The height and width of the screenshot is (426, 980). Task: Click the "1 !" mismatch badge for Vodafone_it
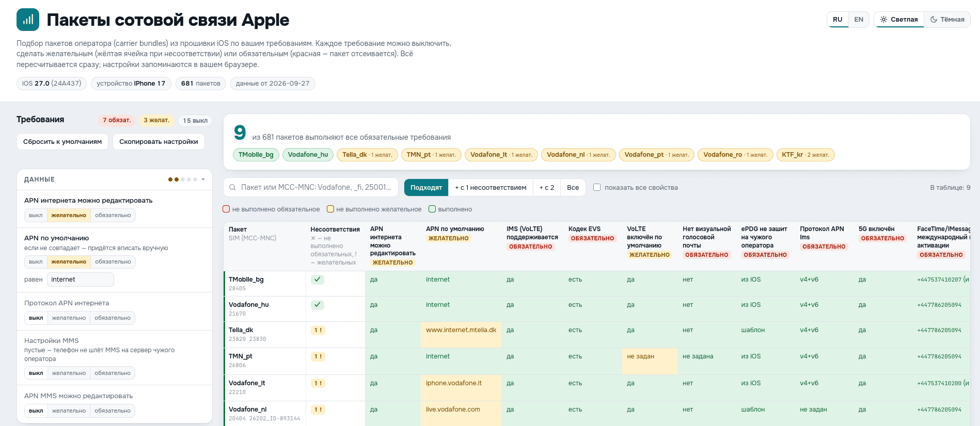click(318, 383)
